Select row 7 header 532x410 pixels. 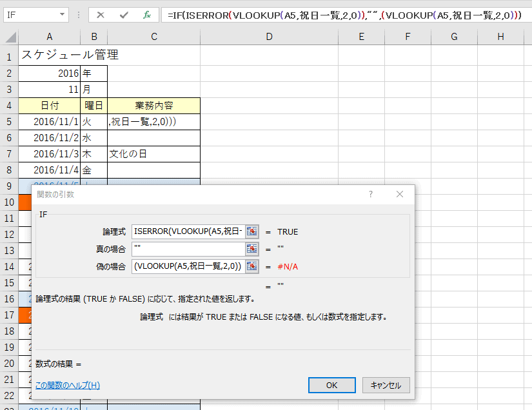pos(9,154)
